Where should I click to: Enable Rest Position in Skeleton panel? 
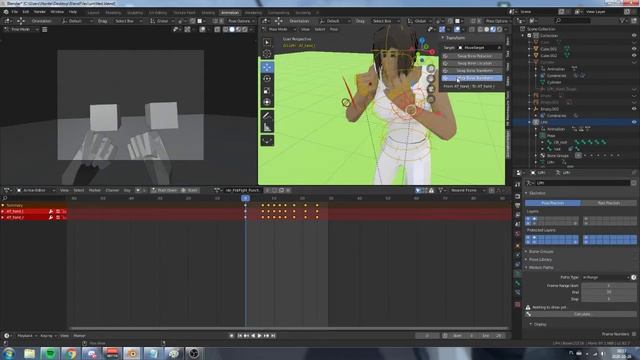[609, 203]
